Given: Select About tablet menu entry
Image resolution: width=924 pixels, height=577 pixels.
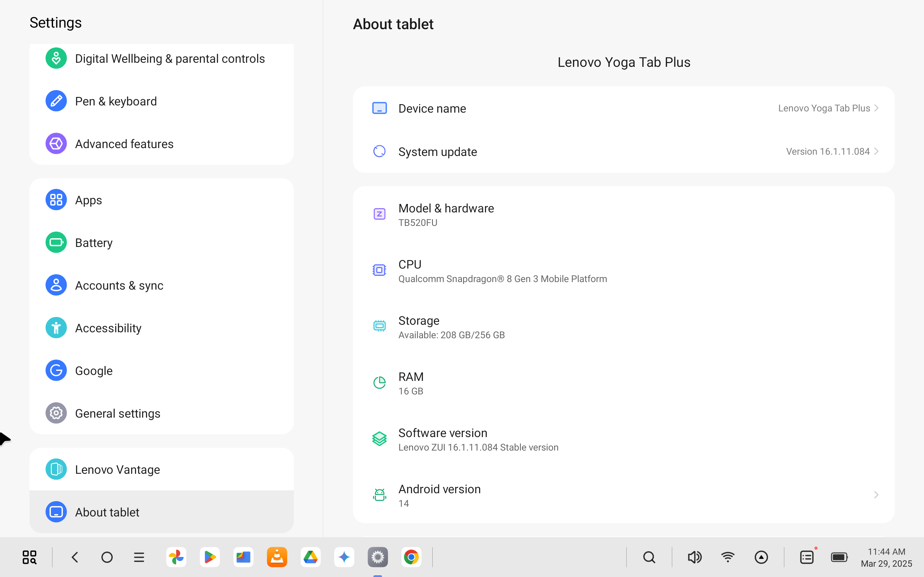Looking at the screenshot, I should [x=161, y=512].
